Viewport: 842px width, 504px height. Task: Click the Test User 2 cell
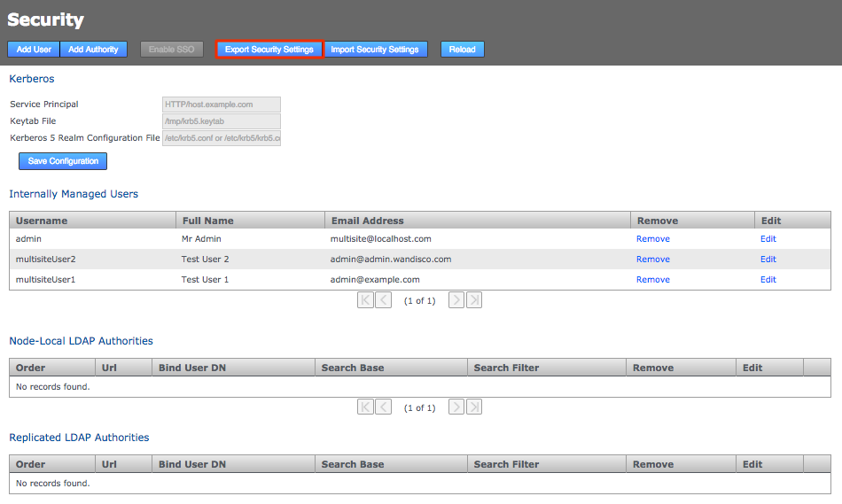[x=205, y=260]
